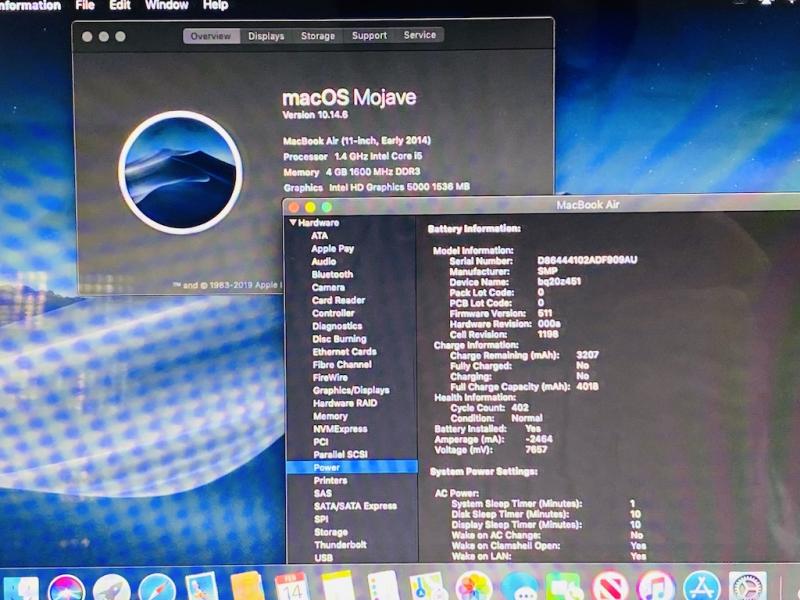The image size is (800, 600).
Task: Select SPI in the sidebar
Action: [321, 519]
